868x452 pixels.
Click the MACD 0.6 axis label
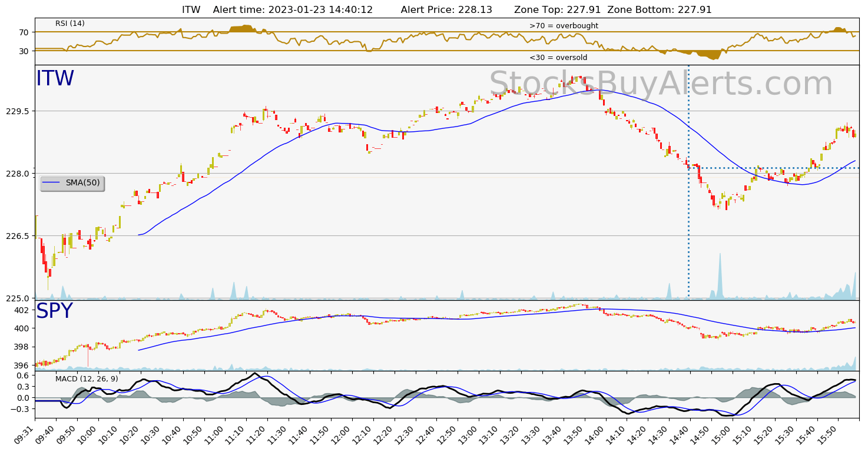pyautogui.click(x=22, y=375)
